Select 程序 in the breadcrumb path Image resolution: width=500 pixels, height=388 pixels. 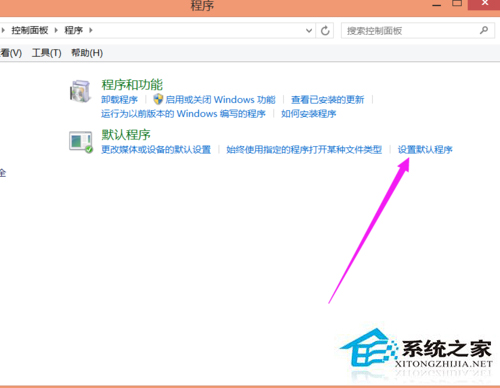(x=74, y=30)
